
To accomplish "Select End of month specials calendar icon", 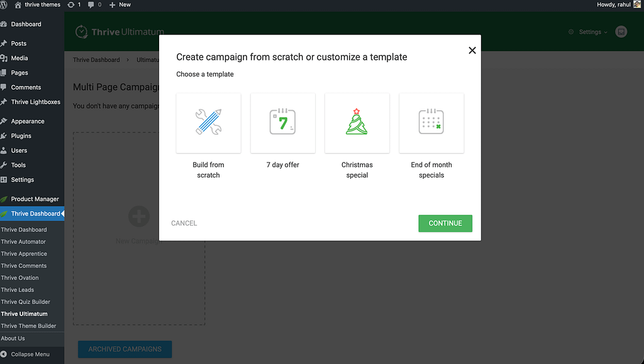I will coord(431,123).
